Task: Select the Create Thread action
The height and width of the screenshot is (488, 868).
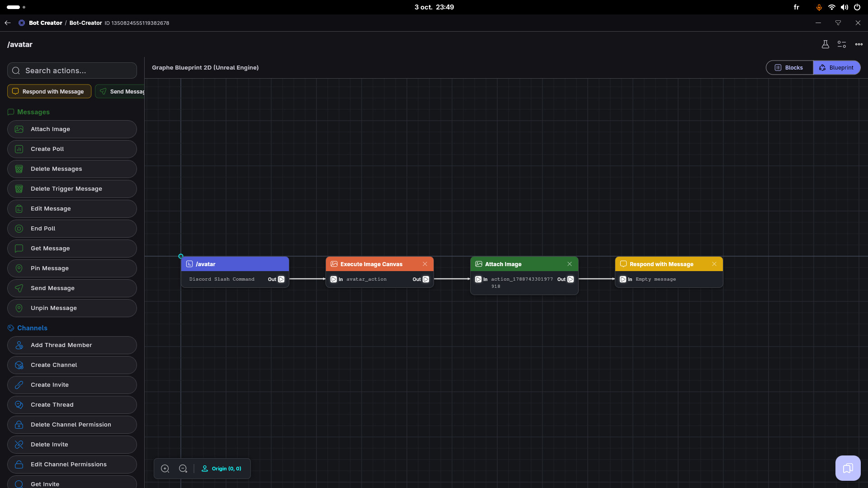Action: point(72,405)
